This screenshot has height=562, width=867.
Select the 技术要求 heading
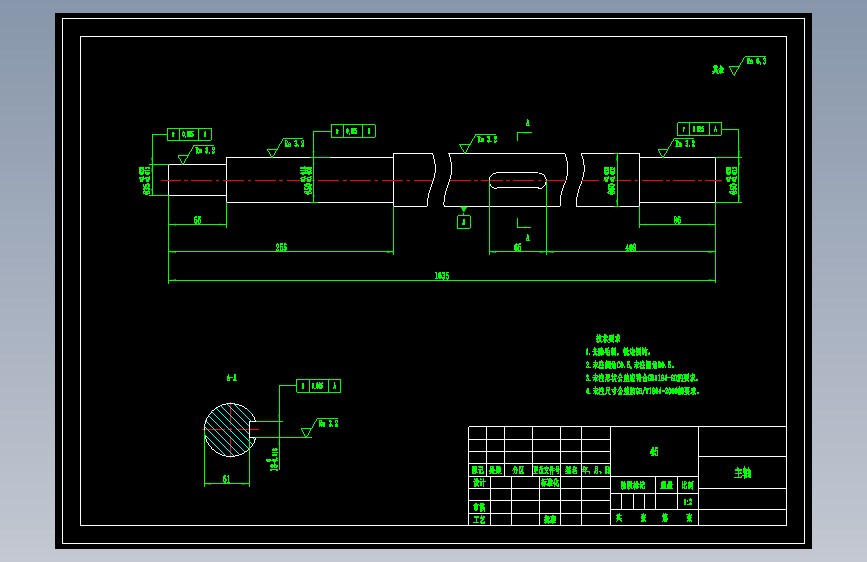[608, 338]
